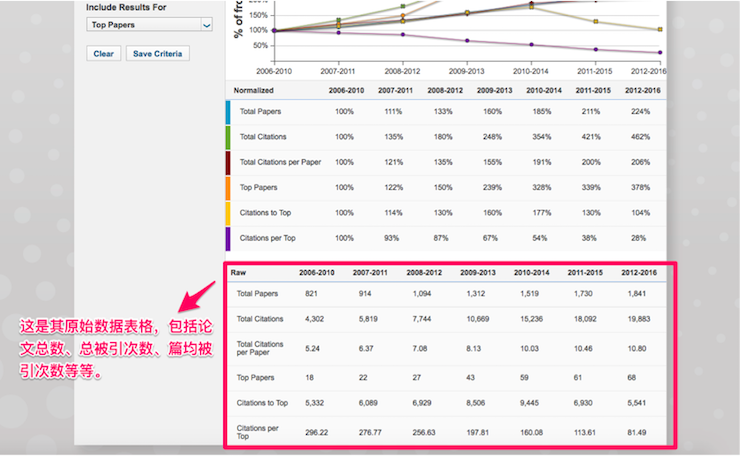Click the Raw table header
The width and height of the screenshot is (740, 456).
(x=239, y=272)
